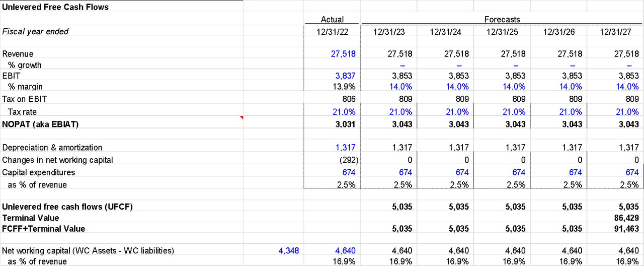Click the blue 4,348 net working capital cell
The height and width of the screenshot is (266, 644).
tap(289, 250)
